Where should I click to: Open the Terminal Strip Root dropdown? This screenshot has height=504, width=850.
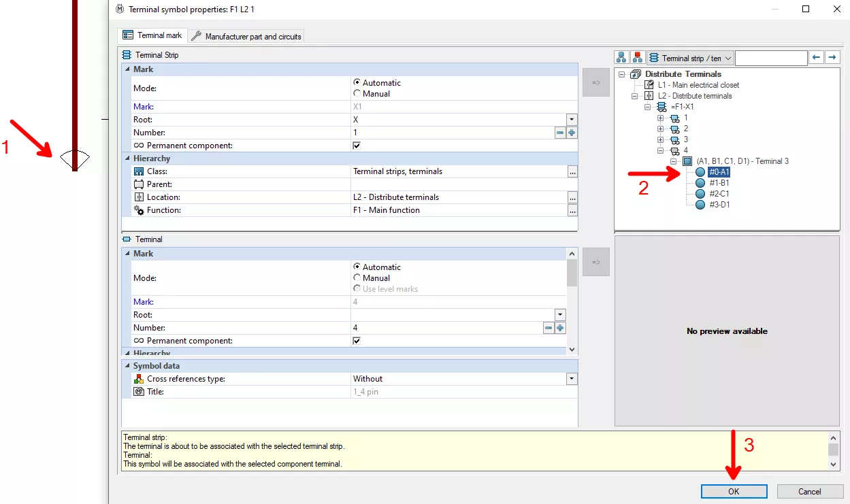point(572,120)
